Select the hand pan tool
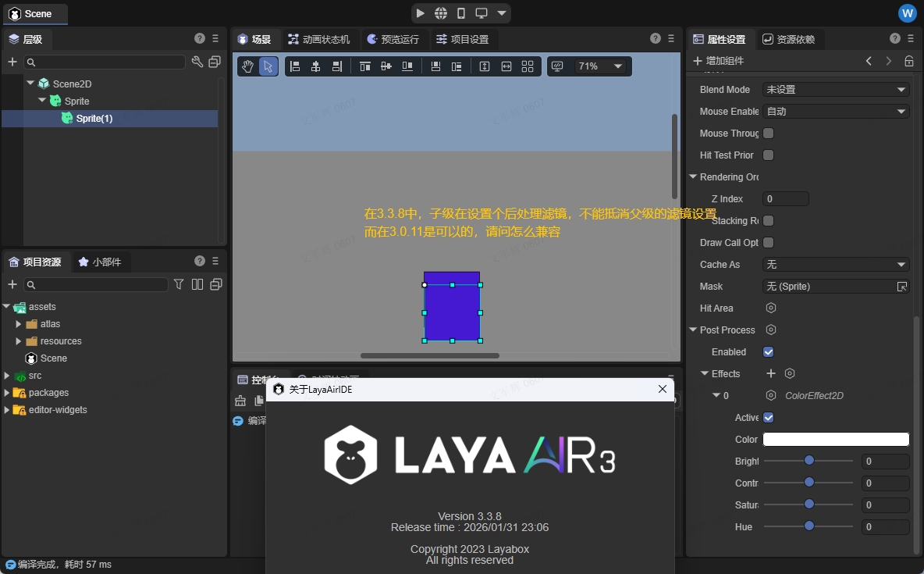 (x=247, y=66)
